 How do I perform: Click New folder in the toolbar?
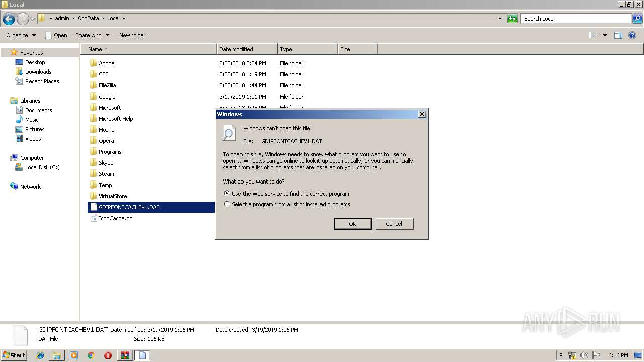[x=132, y=35]
